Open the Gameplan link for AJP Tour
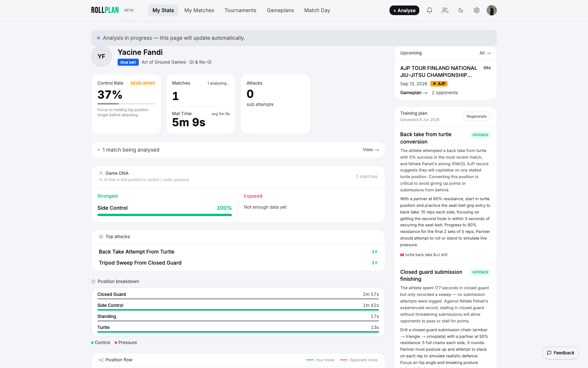This screenshot has height=368, width=588. pyautogui.click(x=414, y=93)
